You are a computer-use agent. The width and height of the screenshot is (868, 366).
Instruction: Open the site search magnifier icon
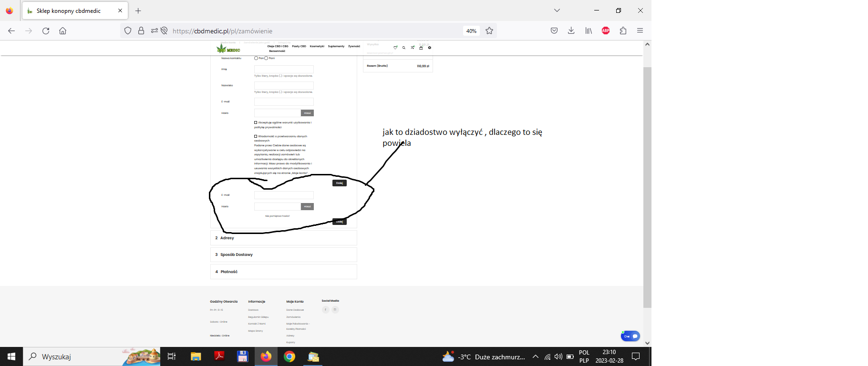[x=404, y=48]
